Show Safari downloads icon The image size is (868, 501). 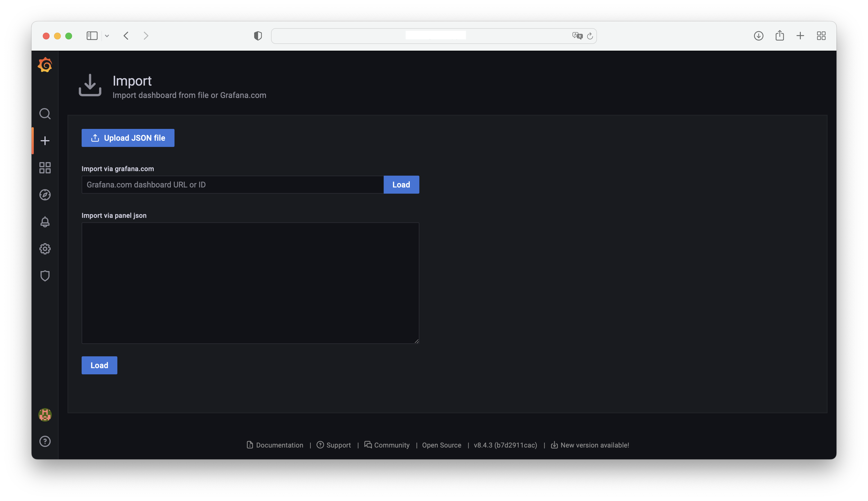[758, 36]
